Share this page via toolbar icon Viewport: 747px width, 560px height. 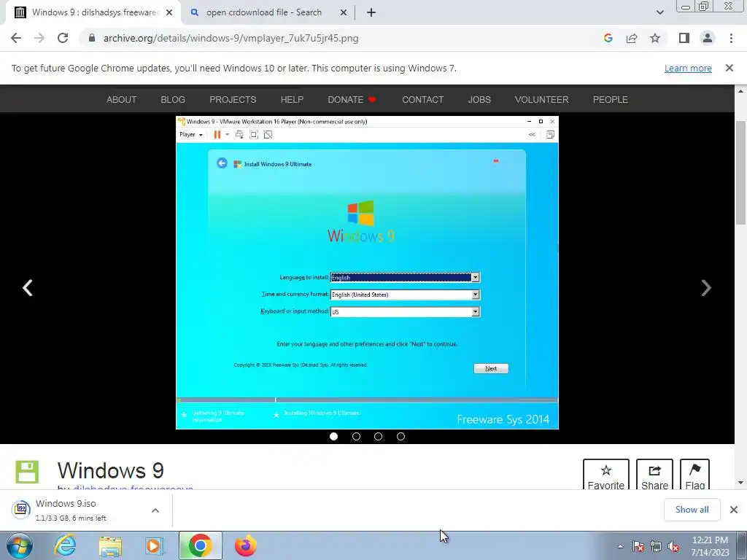(632, 38)
